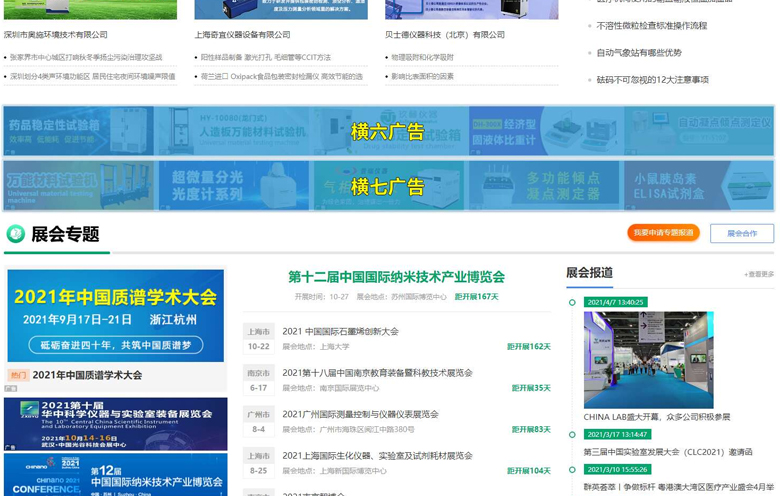This screenshot has width=780, height=496.
Task: Open 第十二届中国国际纳米技术产业博览会 headline
Action: [x=396, y=277]
